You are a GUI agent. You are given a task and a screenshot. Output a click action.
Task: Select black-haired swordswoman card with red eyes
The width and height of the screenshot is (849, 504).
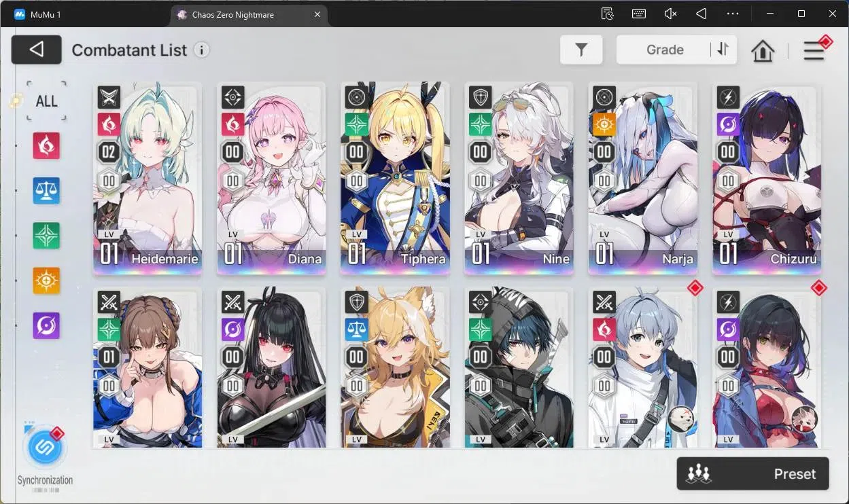point(271,367)
